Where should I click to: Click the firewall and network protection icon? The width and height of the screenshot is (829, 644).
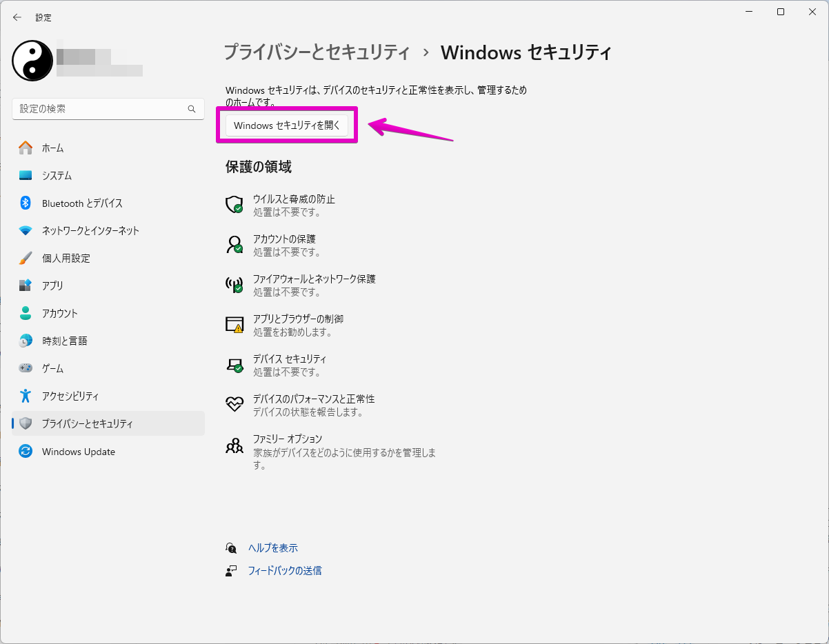click(x=234, y=285)
